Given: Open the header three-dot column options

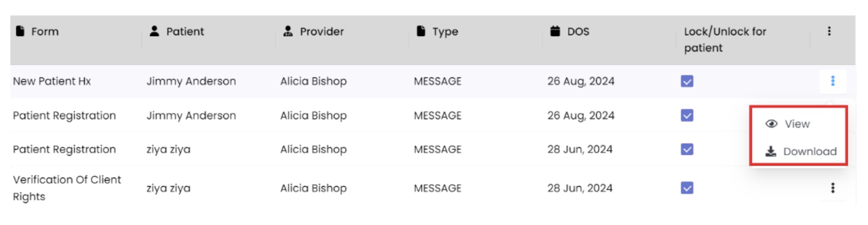Looking at the screenshot, I should click(829, 31).
